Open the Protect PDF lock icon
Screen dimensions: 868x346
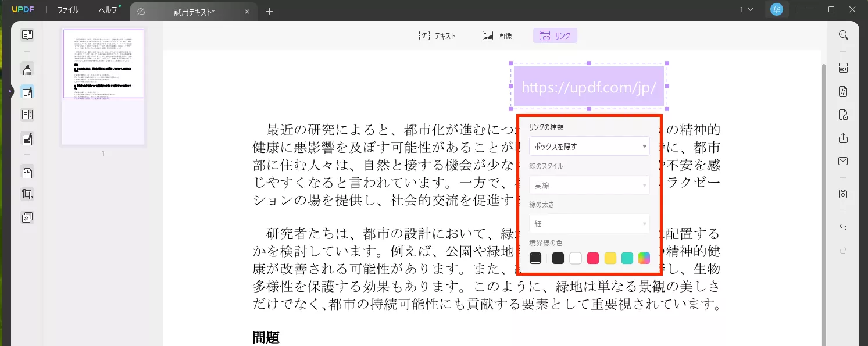pyautogui.click(x=844, y=115)
